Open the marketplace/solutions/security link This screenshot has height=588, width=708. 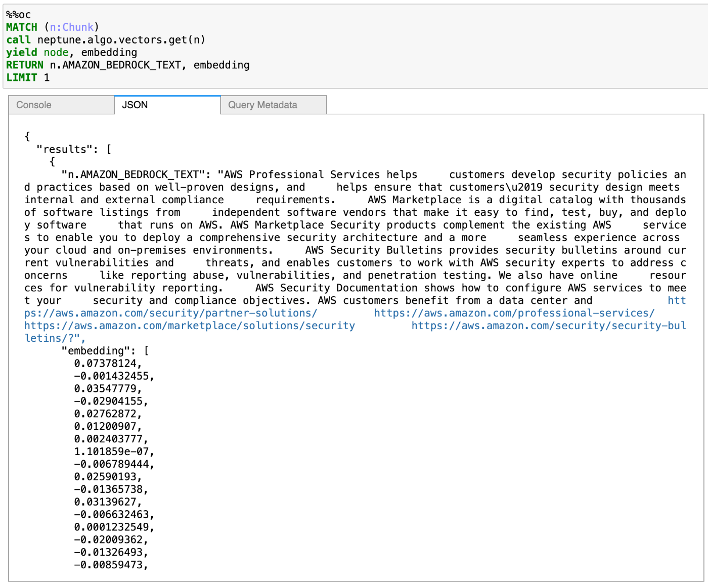click(190, 326)
